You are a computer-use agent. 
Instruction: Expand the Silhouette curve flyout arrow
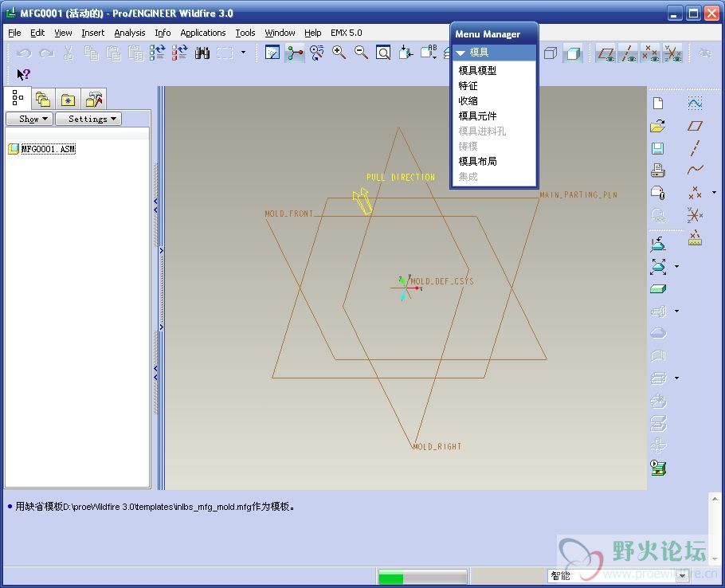677,311
